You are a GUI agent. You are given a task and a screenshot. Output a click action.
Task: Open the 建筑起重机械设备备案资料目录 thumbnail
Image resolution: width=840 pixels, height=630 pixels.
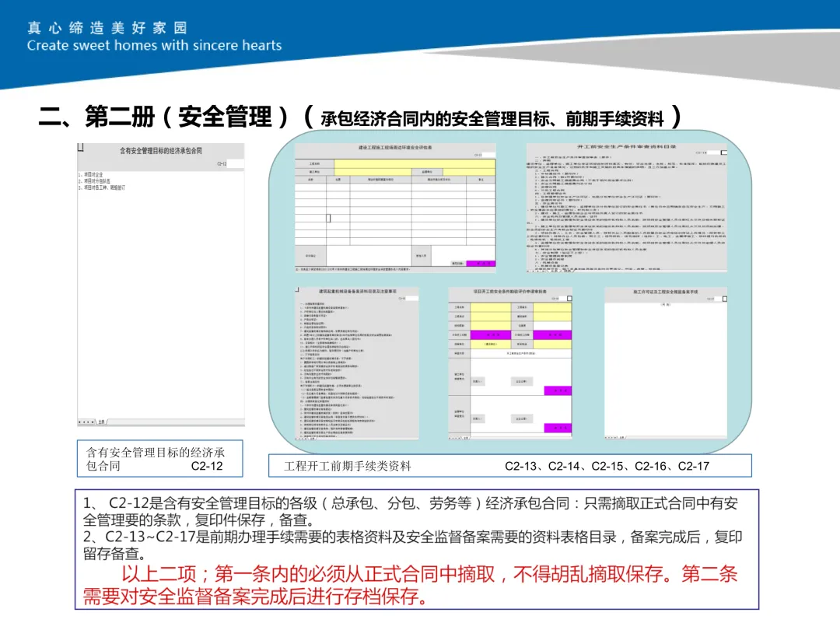357,363
